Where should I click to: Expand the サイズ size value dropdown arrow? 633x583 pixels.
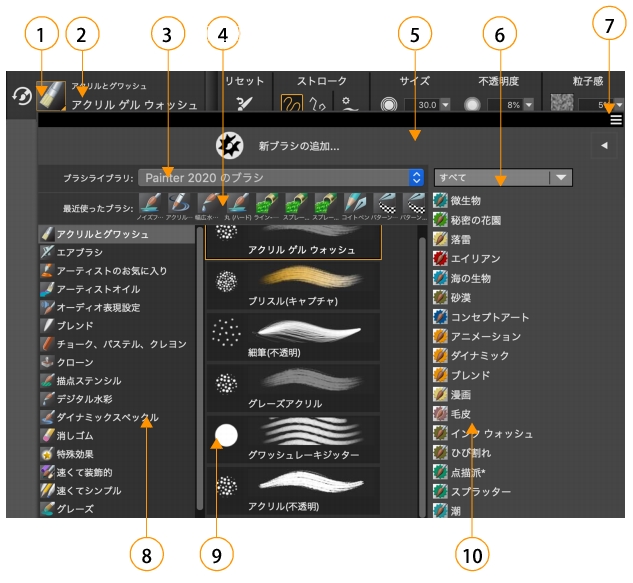444,103
